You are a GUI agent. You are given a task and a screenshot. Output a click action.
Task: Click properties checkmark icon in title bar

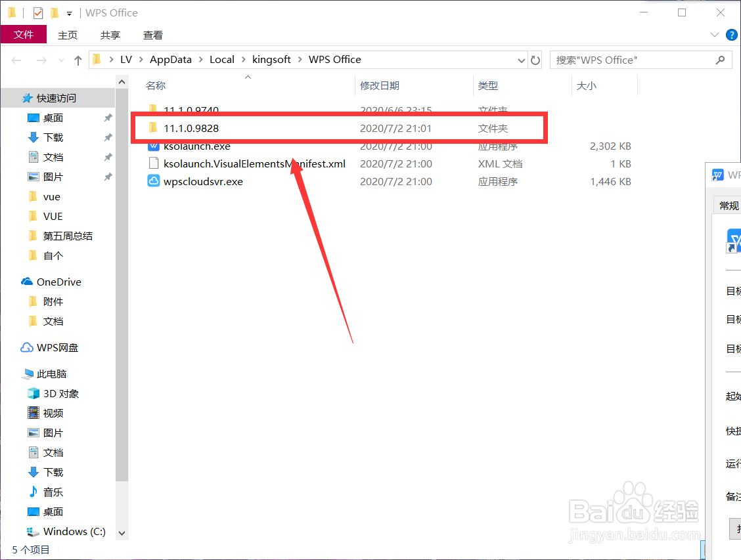click(x=38, y=12)
